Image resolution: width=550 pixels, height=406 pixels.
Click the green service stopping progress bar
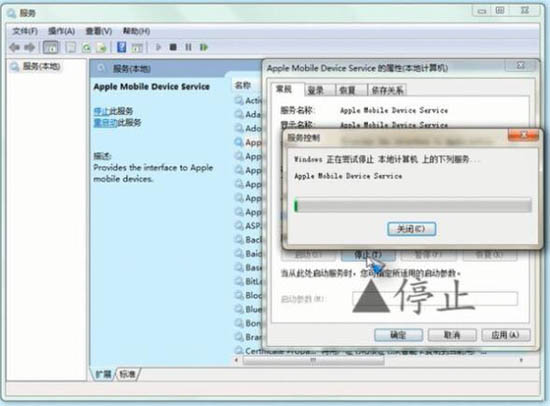[x=413, y=206]
